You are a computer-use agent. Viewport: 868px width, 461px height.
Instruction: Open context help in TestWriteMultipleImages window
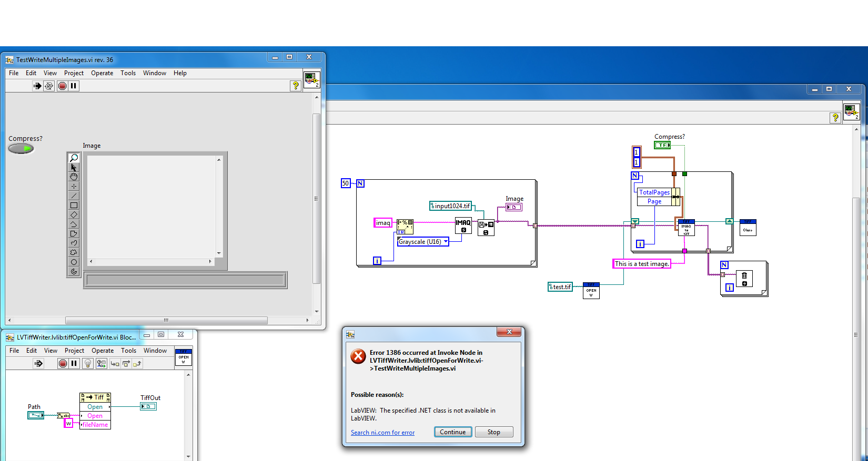pos(296,85)
